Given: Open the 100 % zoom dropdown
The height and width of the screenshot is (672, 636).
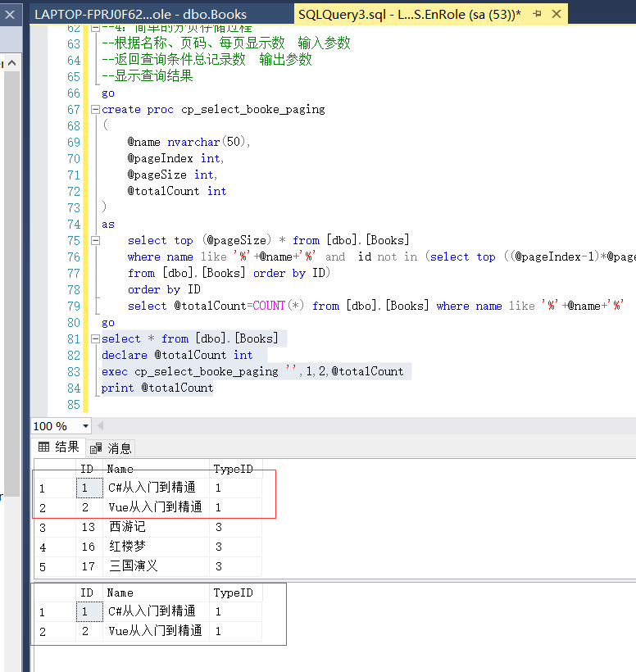Looking at the screenshot, I should click(x=85, y=426).
